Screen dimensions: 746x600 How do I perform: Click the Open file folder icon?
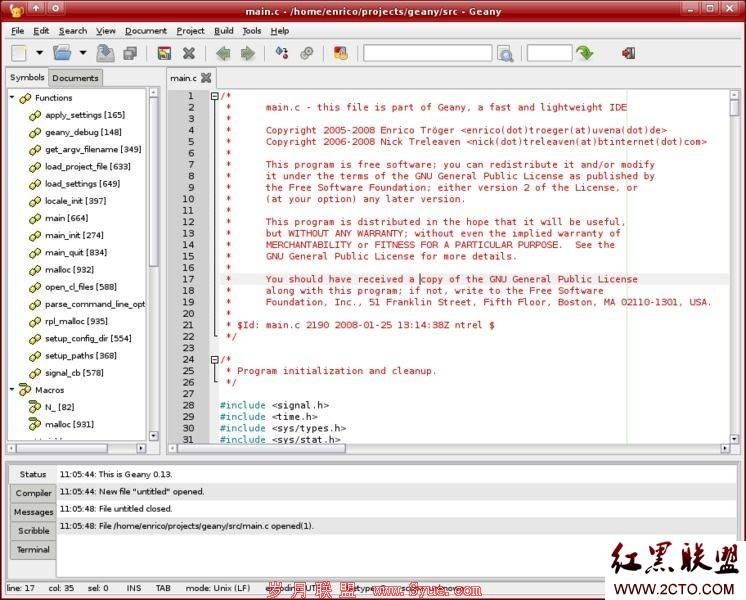coord(62,53)
